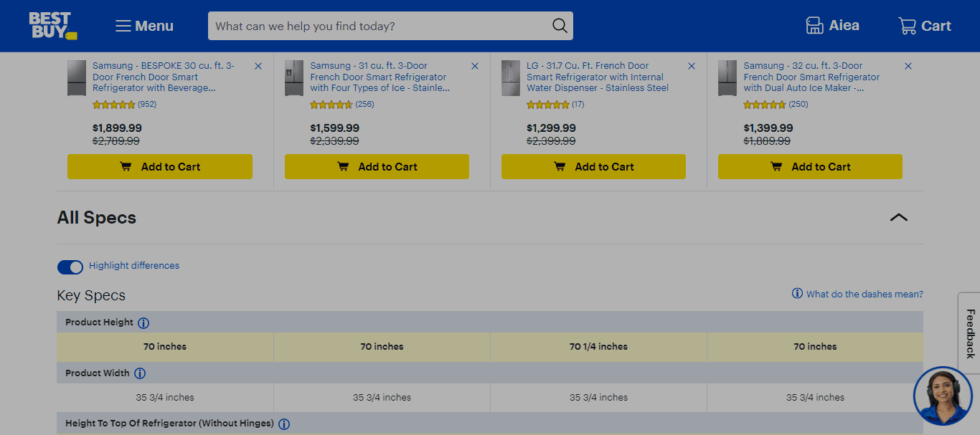Select the $1,899.99 price text
Image resolution: width=980 pixels, height=435 pixels.
pyautogui.click(x=117, y=128)
